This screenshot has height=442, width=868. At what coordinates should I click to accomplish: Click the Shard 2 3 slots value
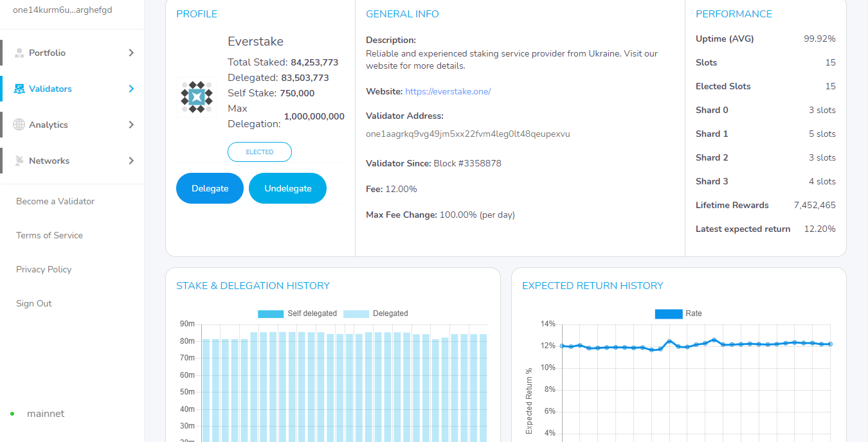coord(822,157)
